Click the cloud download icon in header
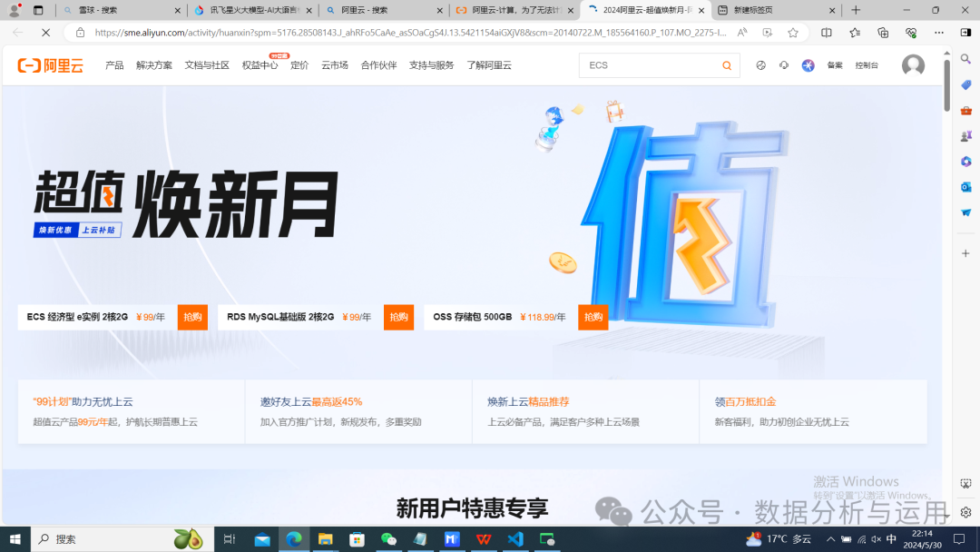This screenshot has height=552, width=980. (x=784, y=65)
